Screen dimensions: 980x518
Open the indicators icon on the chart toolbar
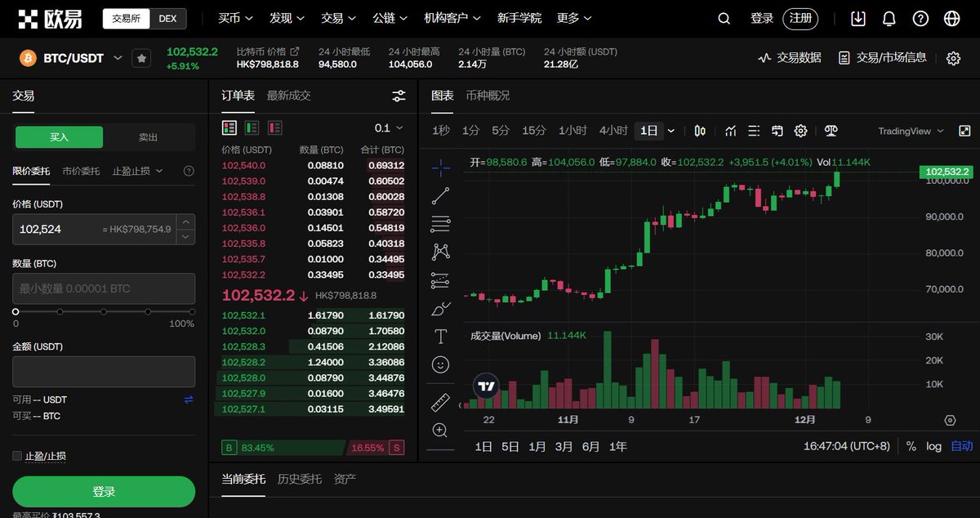click(x=731, y=131)
